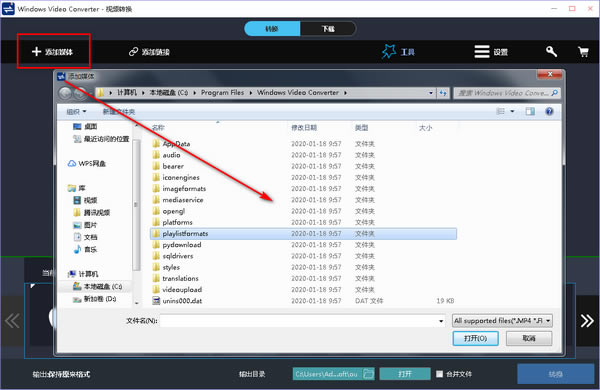Viewport: 600px width, 390px height.
Task: Expand the address bar path dropdown
Action: tap(431, 93)
